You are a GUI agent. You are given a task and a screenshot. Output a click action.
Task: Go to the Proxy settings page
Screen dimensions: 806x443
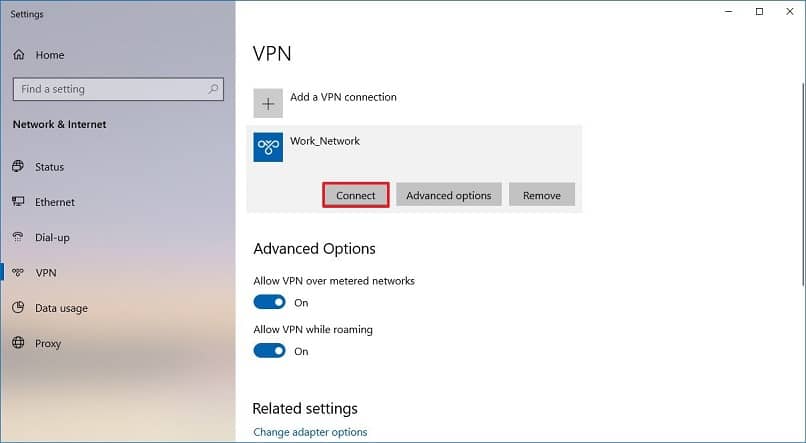pyautogui.click(x=48, y=343)
